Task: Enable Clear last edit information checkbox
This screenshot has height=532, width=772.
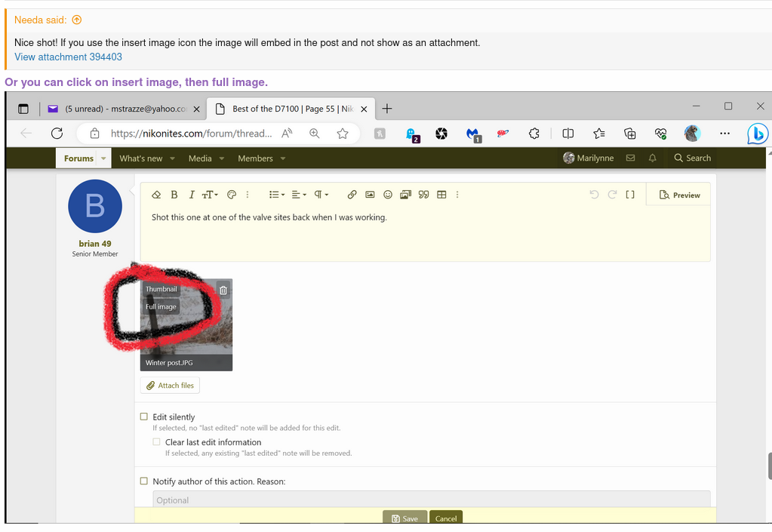Action: [x=156, y=442]
